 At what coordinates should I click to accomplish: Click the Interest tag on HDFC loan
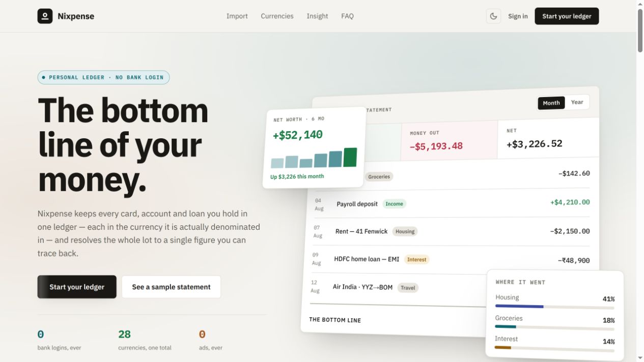pyautogui.click(x=416, y=259)
